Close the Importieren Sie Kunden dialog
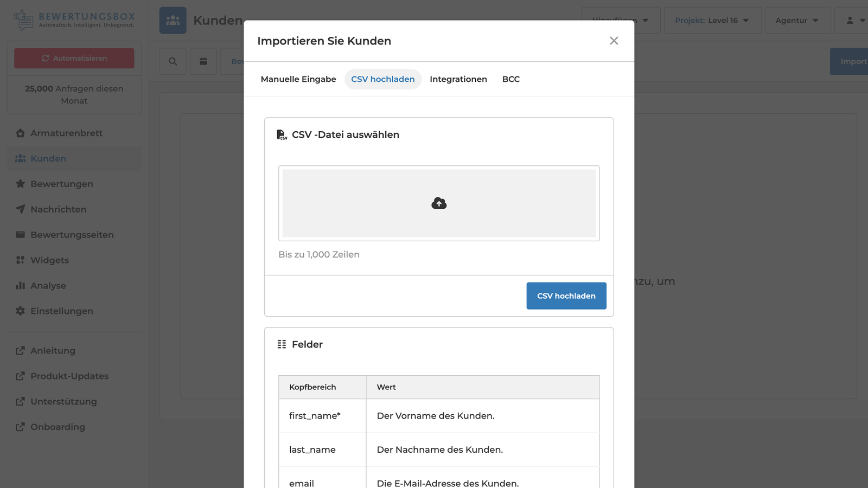Viewport: 868px width, 488px height. pyautogui.click(x=614, y=41)
